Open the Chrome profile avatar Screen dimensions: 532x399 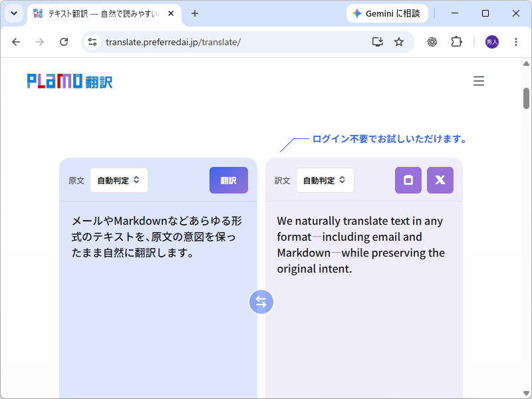click(x=492, y=42)
